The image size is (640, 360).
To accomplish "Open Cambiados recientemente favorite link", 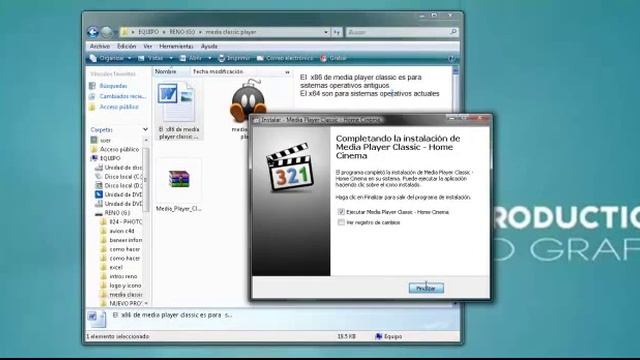I will coord(118,96).
